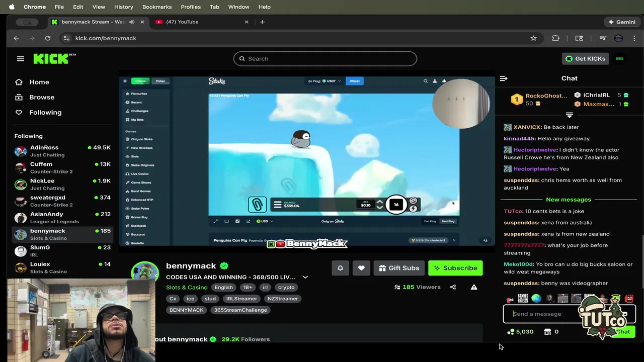The height and width of the screenshot is (362, 644).
Task: Open the user avatar next to Get KICKs
Action: point(619,59)
